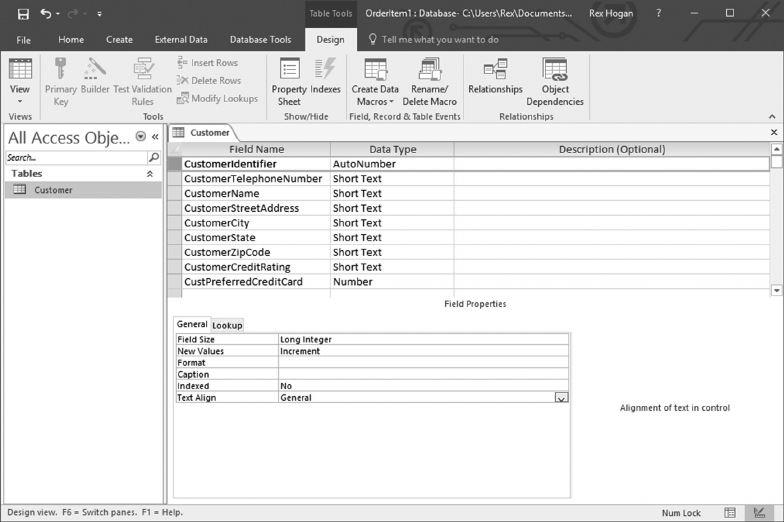Click the Primary Key icon
The image size is (784, 522).
[x=60, y=68]
